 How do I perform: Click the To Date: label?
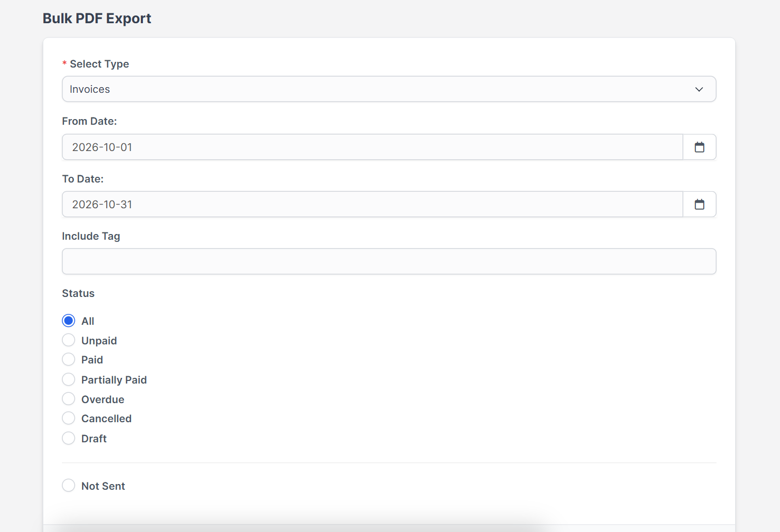click(x=83, y=179)
